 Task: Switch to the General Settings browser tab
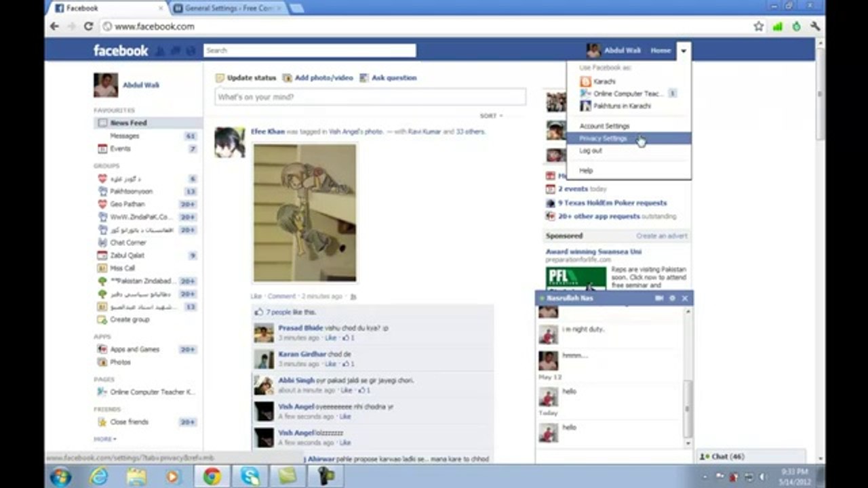(x=229, y=8)
